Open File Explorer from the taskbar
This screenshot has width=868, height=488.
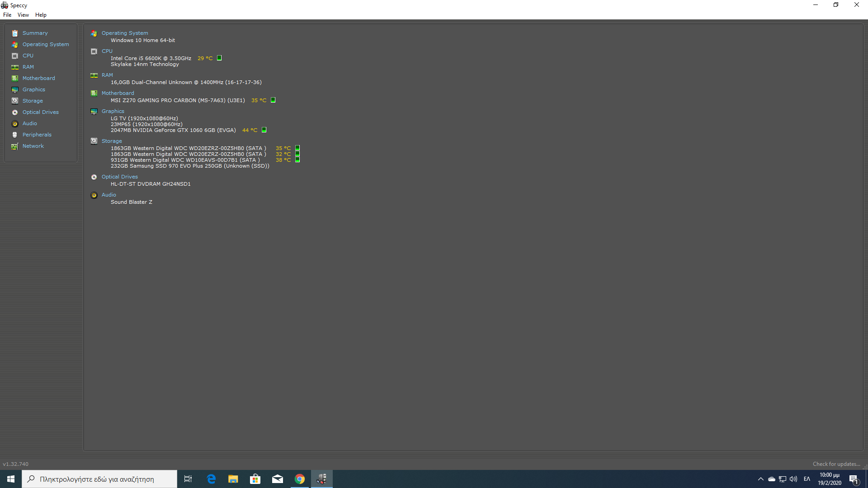pos(233,479)
